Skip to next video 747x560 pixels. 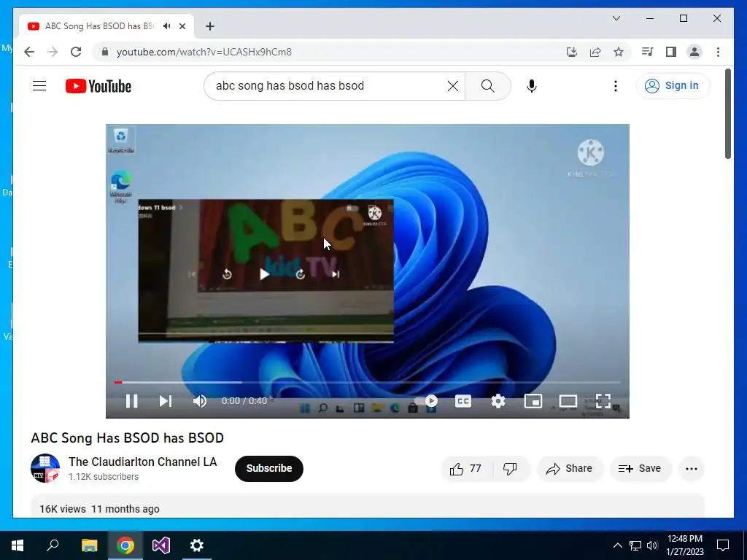pos(166,401)
